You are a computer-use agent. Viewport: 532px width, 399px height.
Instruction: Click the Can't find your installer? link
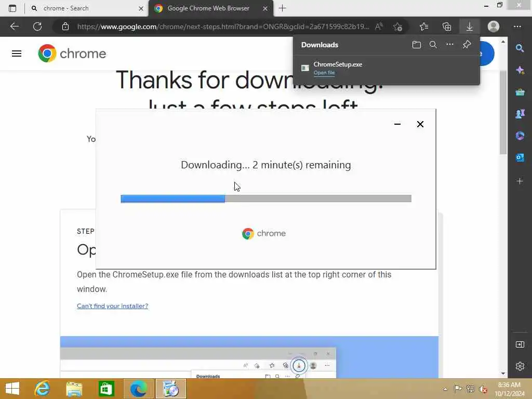tap(112, 305)
